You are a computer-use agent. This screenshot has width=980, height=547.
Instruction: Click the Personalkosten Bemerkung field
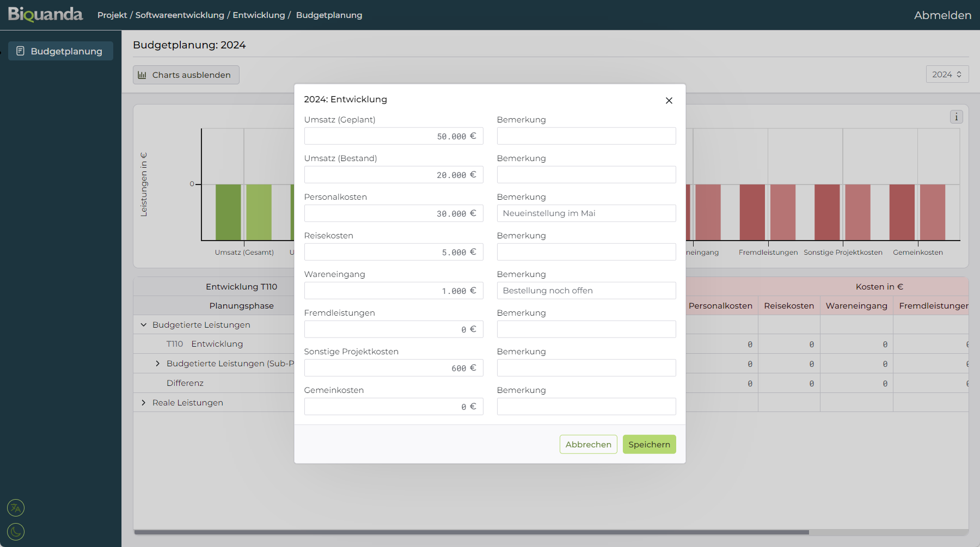[586, 213]
